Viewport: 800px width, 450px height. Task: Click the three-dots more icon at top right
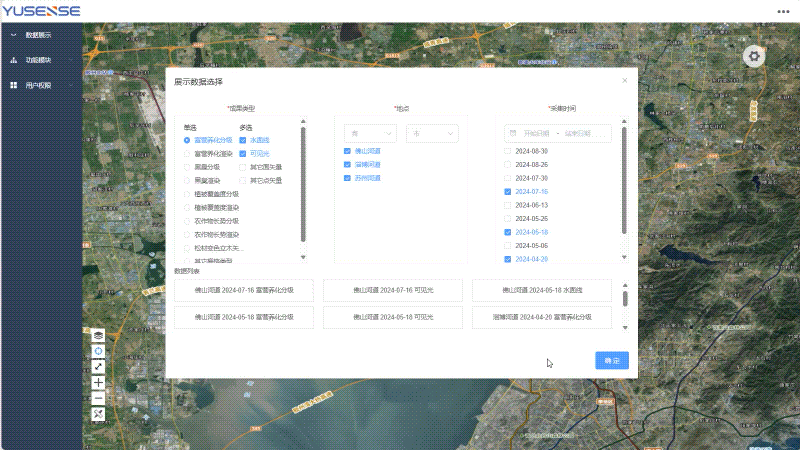tap(783, 11)
